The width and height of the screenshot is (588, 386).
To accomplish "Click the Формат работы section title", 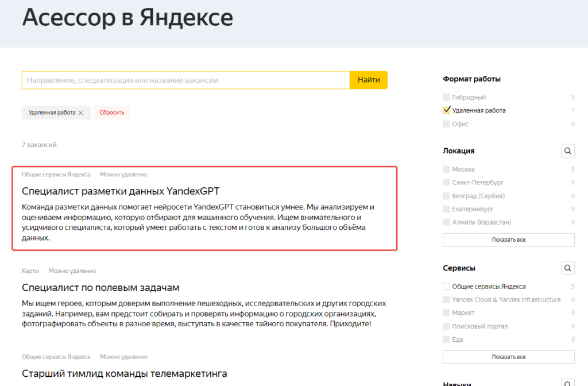I will click(471, 79).
